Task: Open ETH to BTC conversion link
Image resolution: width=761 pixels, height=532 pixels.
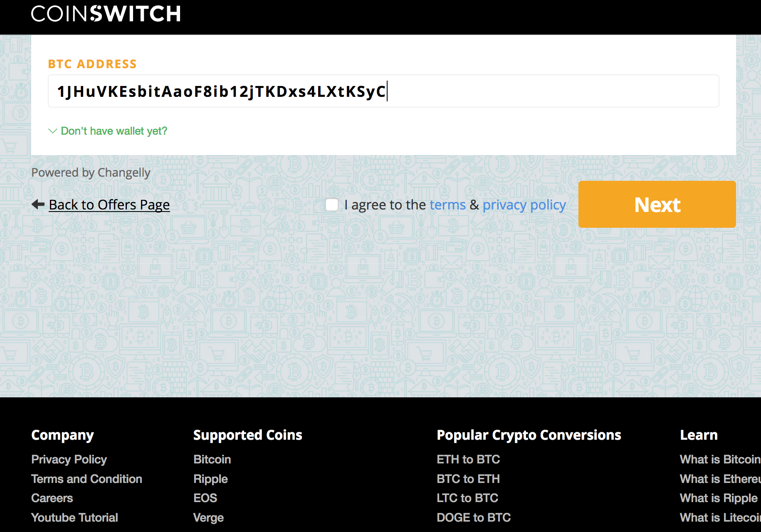Action: 468,459
